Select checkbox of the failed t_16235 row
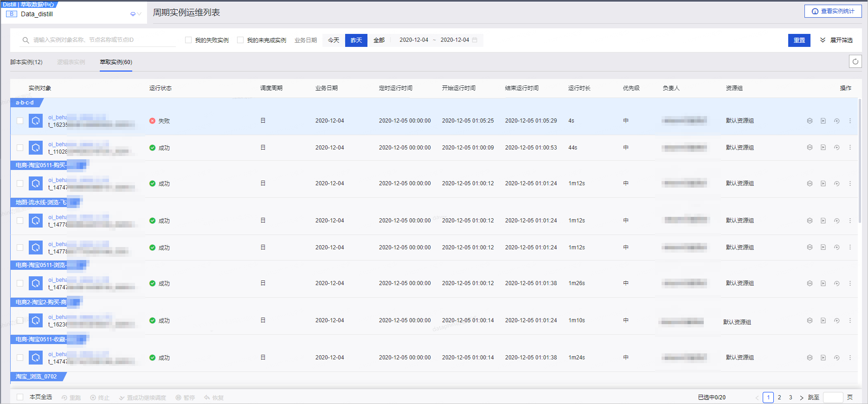Screen dimensions: 868x404 click(20, 121)
